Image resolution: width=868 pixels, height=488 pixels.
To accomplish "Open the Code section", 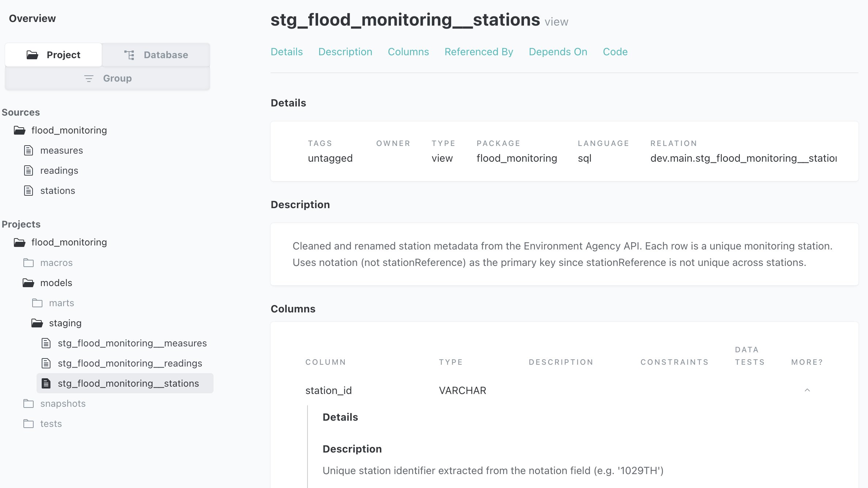I will (615, 52).
